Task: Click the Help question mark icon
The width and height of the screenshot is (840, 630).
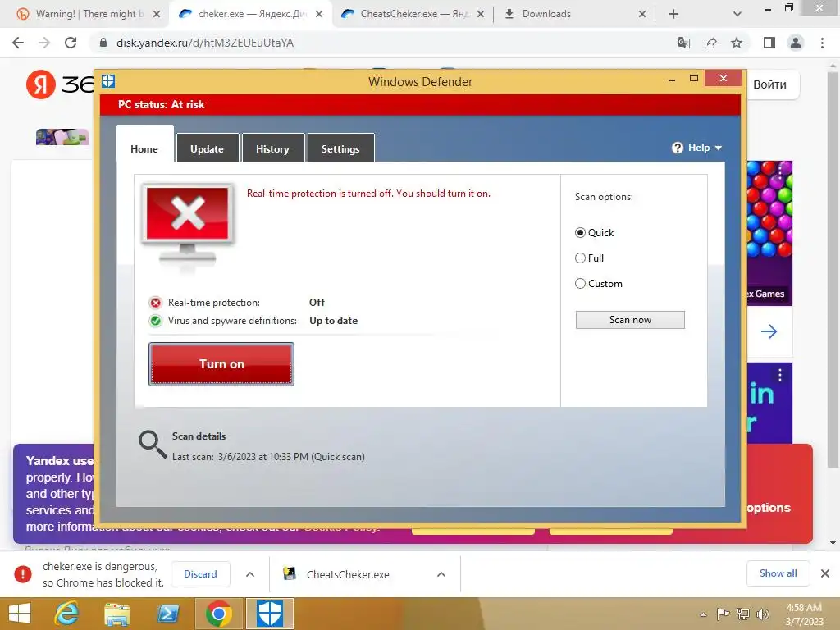Action: (x=677, y=148)
